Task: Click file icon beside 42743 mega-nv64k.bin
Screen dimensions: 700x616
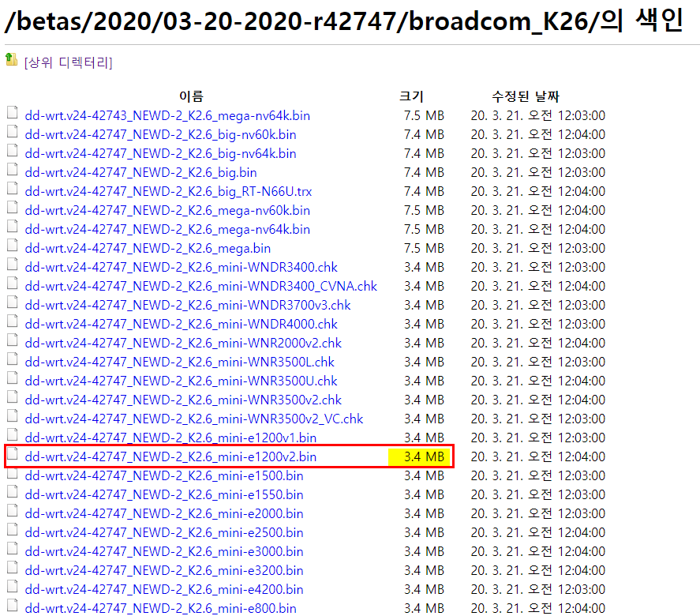Action: pos(13,113)
